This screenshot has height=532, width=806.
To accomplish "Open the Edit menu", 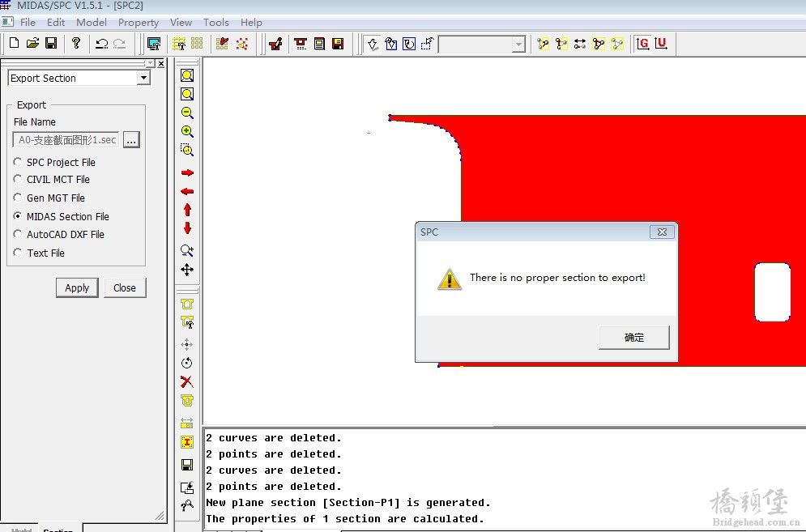I will [56, 22].
